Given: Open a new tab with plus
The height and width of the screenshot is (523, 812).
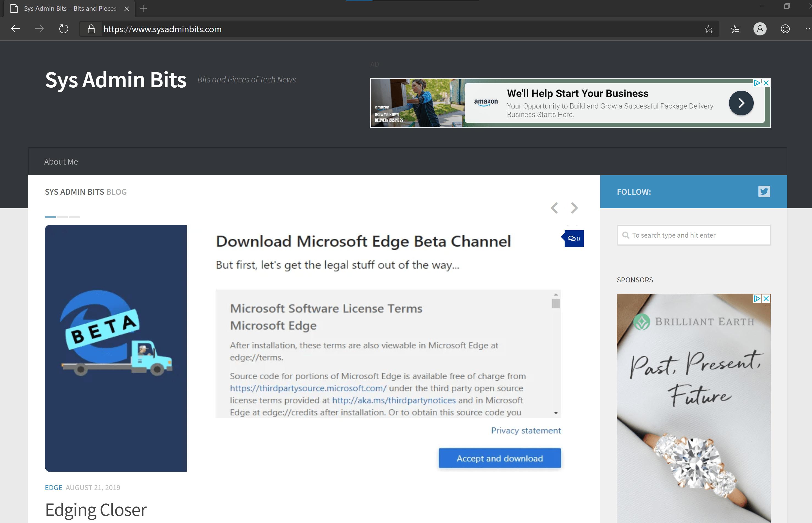Looking at the screenshot, I should click(143, 9).
